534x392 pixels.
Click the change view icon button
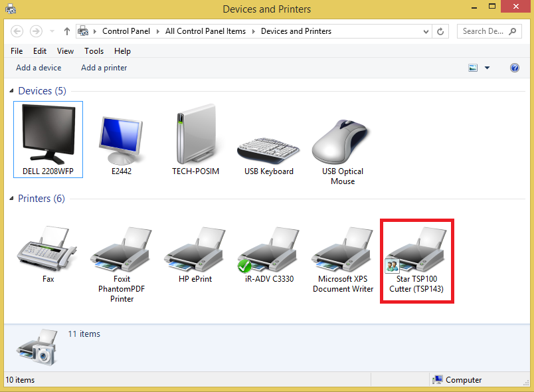point(473,68)
